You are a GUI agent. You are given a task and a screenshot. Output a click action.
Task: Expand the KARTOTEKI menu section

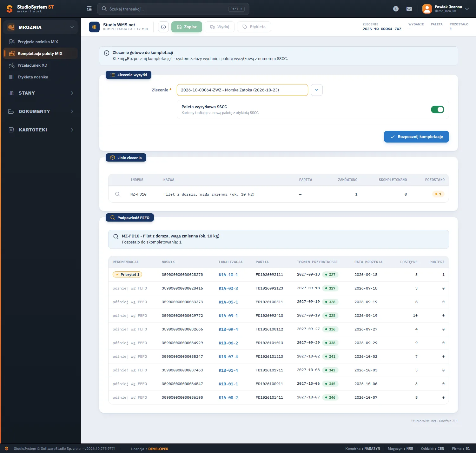point(41,130)
